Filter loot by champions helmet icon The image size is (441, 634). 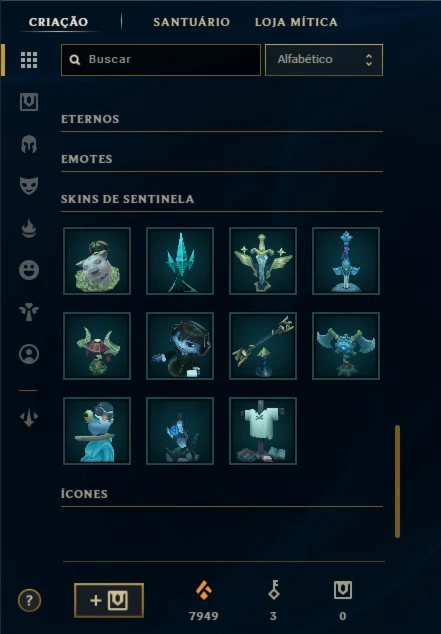tap(29, 144)
